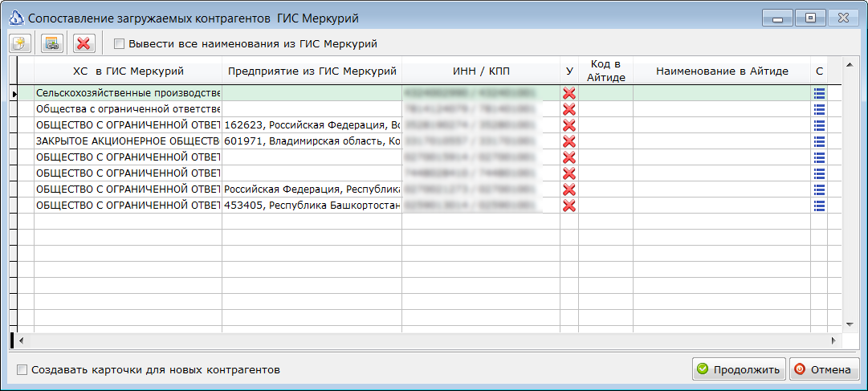This screenshot has width=868, height=391.
Task: Click red X in Сельскохозяйственные производстве row
Action: click(x=569, y=94)
